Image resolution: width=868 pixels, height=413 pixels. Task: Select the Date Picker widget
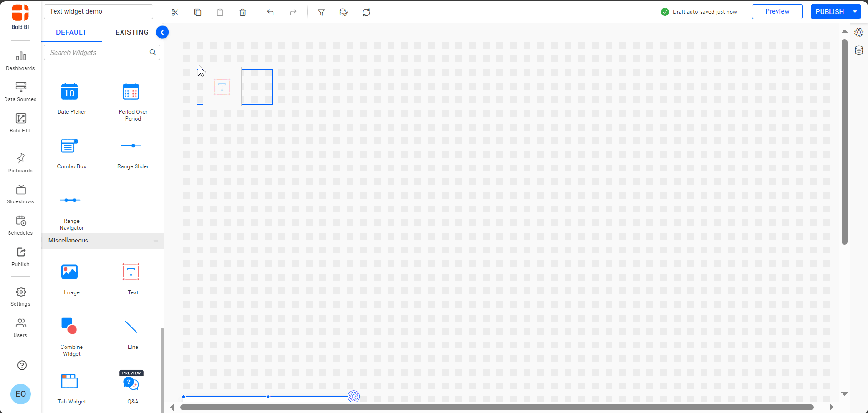click(x=70, y=92)
